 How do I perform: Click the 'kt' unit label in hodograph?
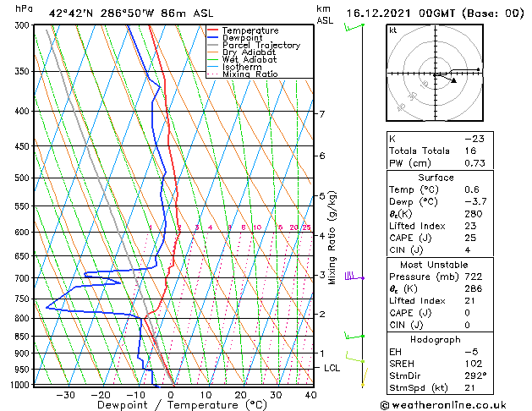392,30
